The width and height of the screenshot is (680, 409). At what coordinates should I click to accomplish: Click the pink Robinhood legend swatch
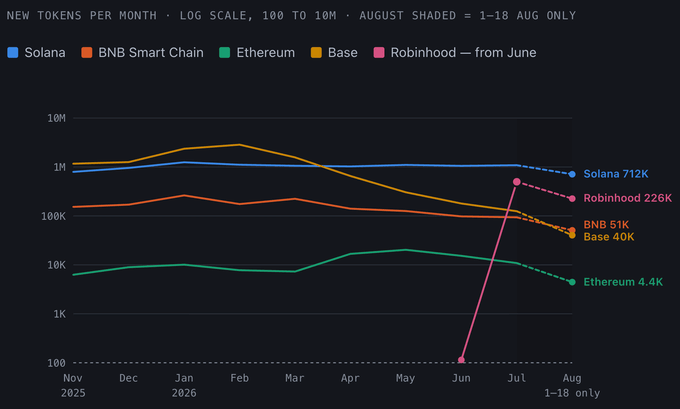coord(379,53)
